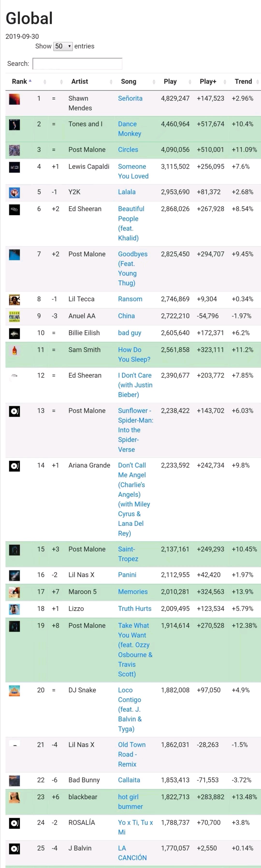Open the bad guy song link

(x=130, y=333)
